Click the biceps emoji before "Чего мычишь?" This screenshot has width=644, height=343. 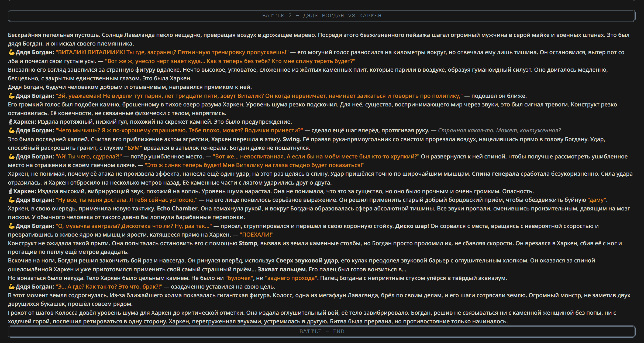coord(11,130)
